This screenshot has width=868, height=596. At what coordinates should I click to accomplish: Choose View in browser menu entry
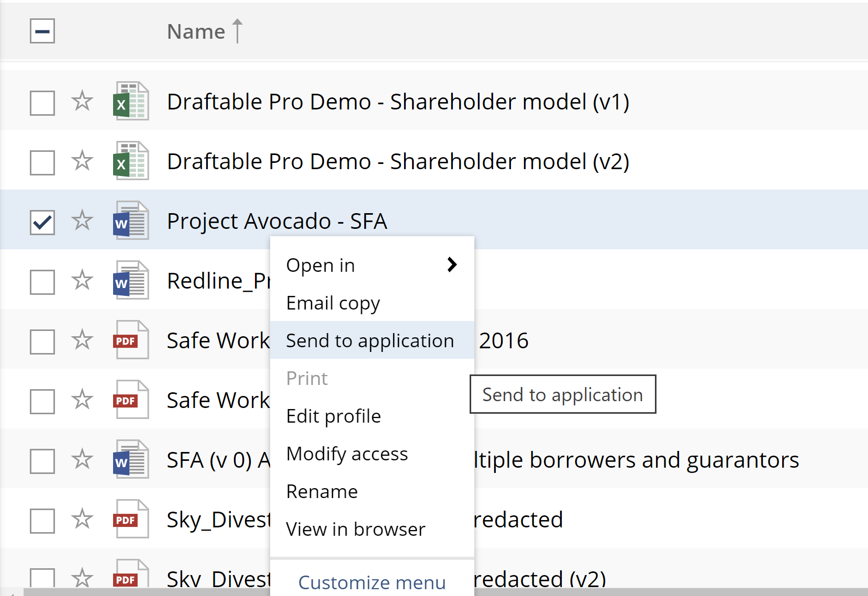(372, 529)
